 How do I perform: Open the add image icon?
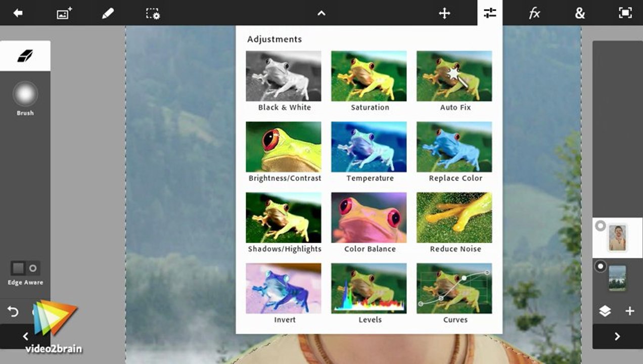(64, 13)
